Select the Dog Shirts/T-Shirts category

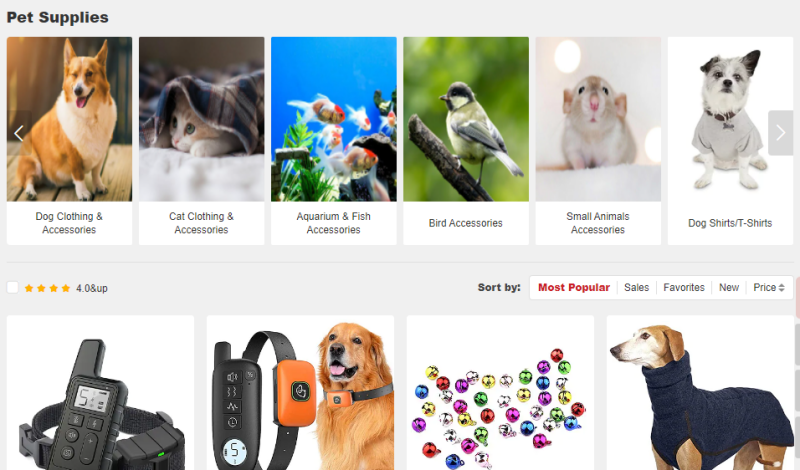click(730, 141)
